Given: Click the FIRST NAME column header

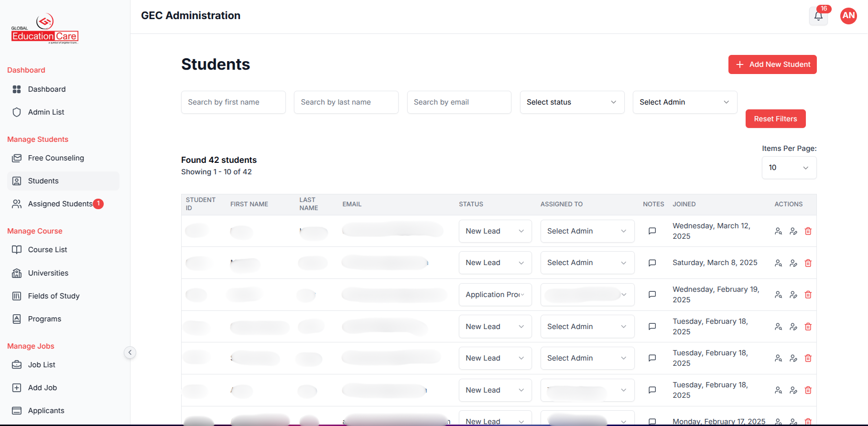Looking at the screenshot, I should pyautogui.click(x=249, y=204).
